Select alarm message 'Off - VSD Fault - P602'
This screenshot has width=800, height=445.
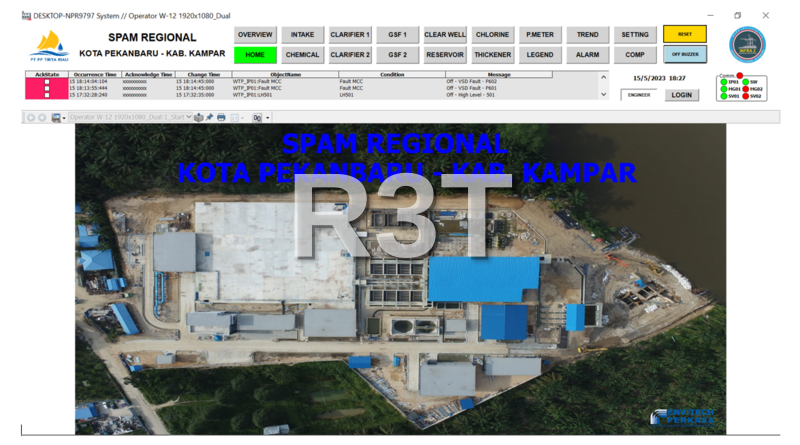(x=471, y=82)
